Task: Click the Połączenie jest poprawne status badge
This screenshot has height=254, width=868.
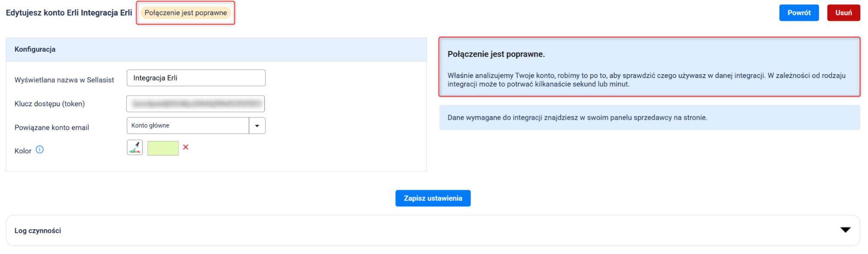Action: 185,13
